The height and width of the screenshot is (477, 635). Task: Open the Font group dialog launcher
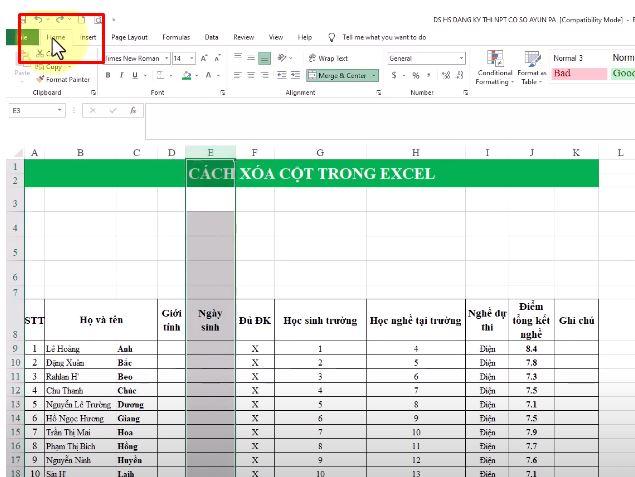click(x=222, y=93)
